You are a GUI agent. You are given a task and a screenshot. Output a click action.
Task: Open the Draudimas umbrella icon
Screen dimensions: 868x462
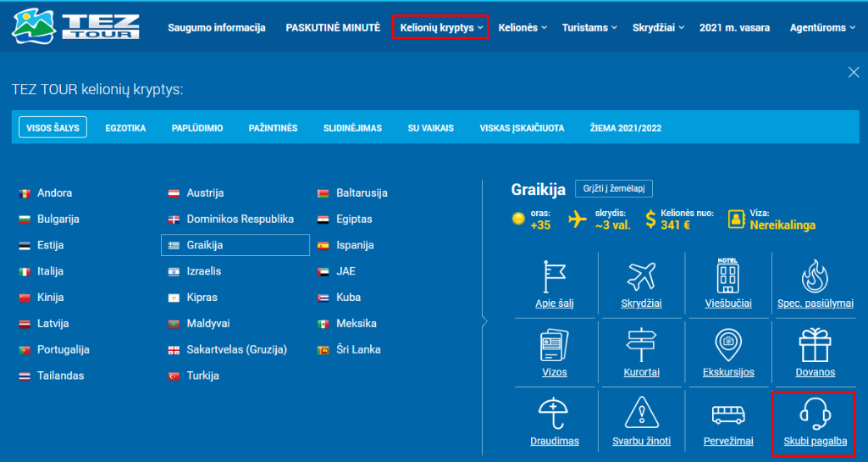pos(554,413)
